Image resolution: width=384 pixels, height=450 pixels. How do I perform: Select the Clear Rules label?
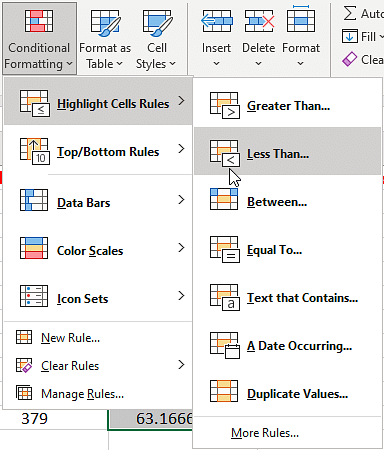point(70,366)
